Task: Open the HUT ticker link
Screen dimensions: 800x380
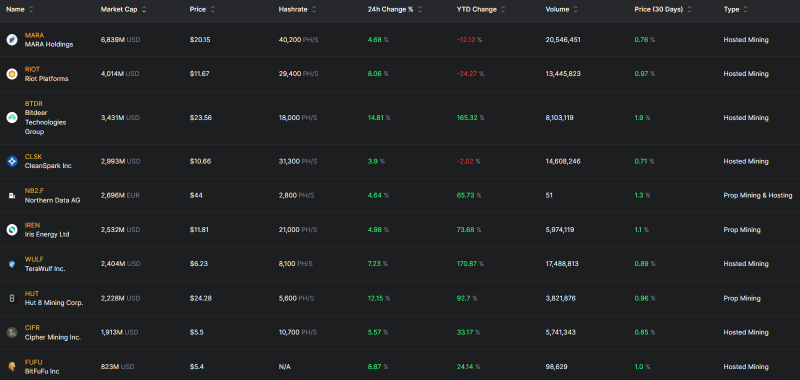Action: 32,294
